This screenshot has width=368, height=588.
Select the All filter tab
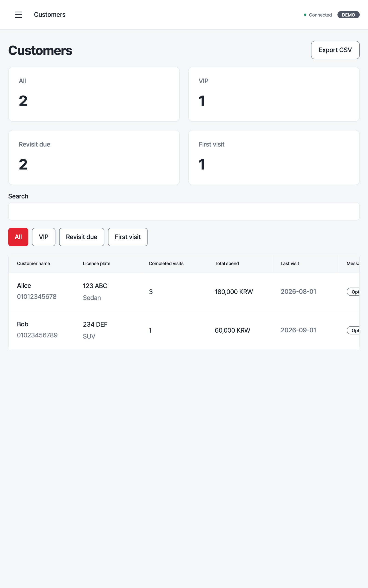18,237
